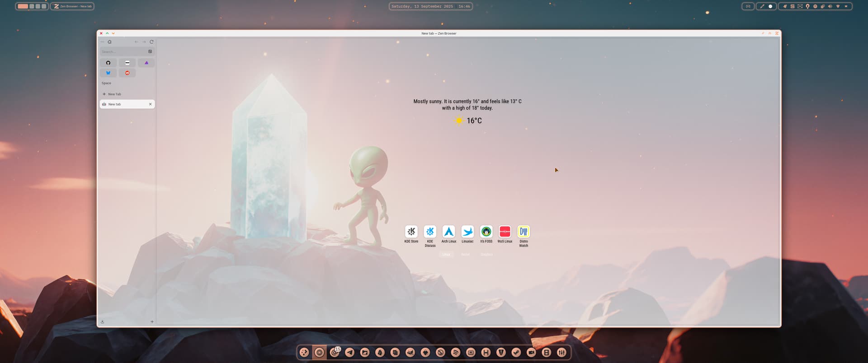Open Arch Linux shortcut tile
The width and height of the screenshot is (868, 363).
(448, 232)
